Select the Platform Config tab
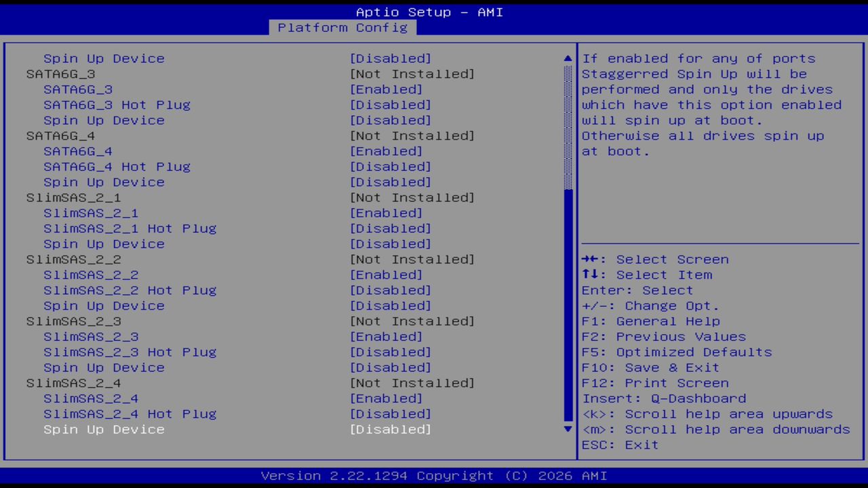Viewport: 868px width, 488px height. point(342,28)
